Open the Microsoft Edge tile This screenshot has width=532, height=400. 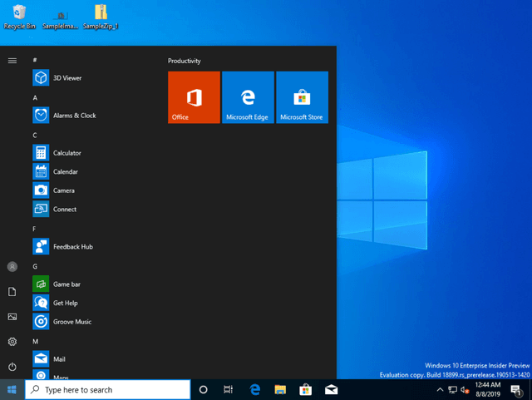(248, 97)
